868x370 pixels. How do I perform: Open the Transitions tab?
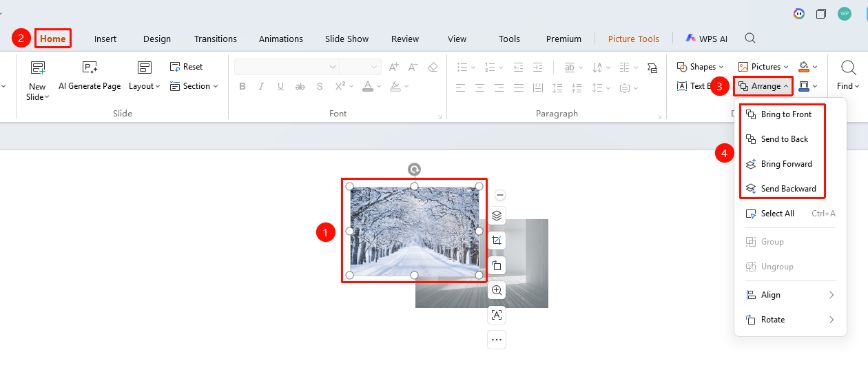(x=216, y=39)
